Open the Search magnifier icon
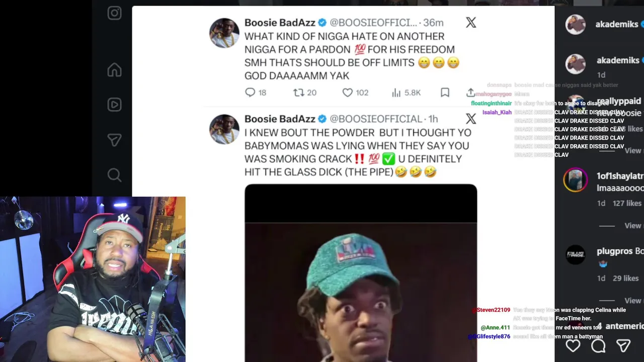 (x=114, y=175)
